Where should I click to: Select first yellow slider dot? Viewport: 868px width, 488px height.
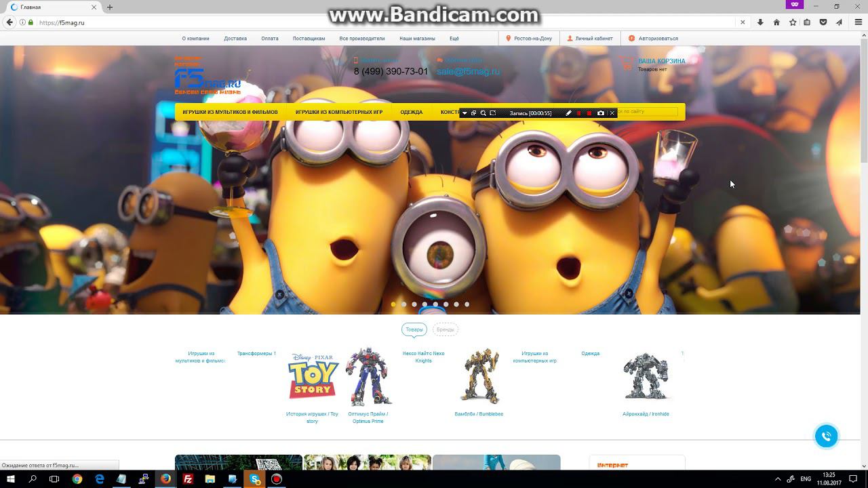coord(393,304)
